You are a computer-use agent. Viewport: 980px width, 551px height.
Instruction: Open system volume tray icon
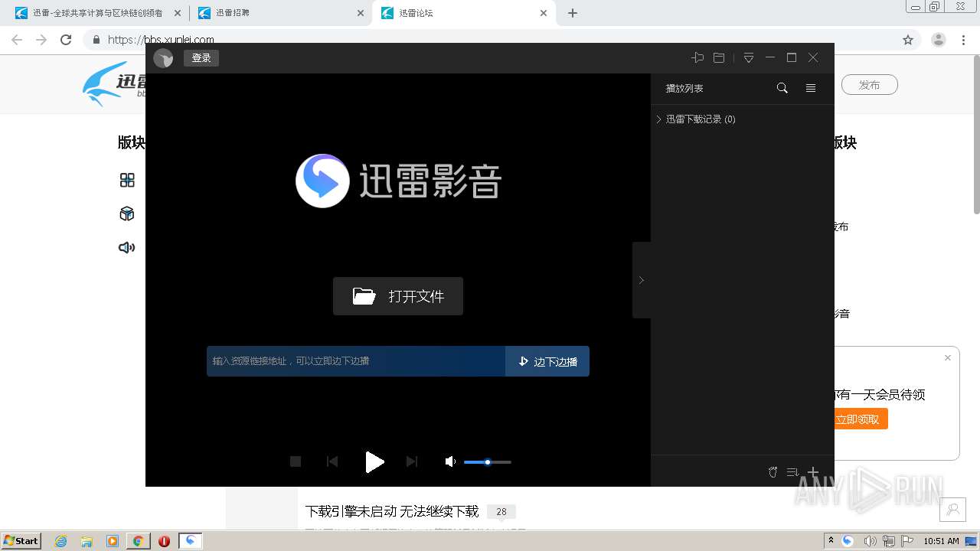coord(869,540)
